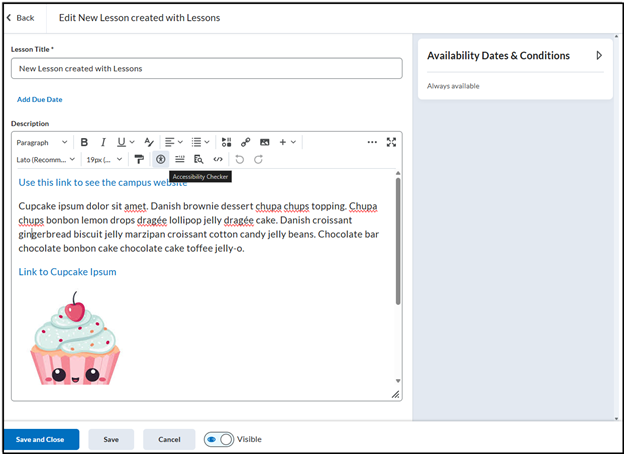Apply italic formatting to text
Screen dimensions: 624x454
coord(102,142)
